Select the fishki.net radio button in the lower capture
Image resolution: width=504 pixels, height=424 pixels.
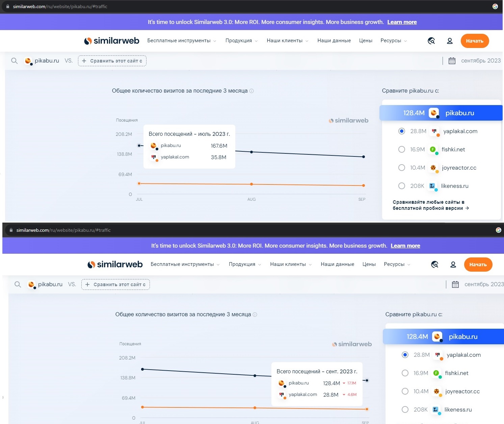(x=405, y=373)
